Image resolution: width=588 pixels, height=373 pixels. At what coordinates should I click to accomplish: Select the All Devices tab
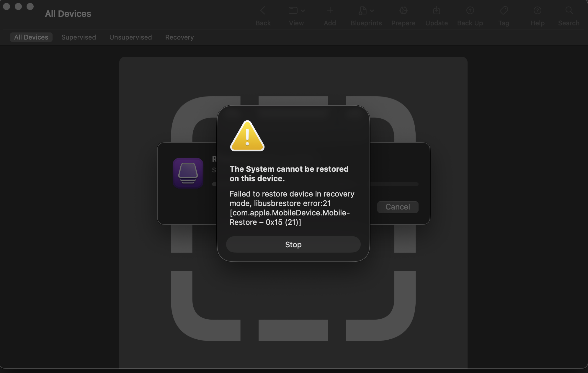tap(31, 37)
